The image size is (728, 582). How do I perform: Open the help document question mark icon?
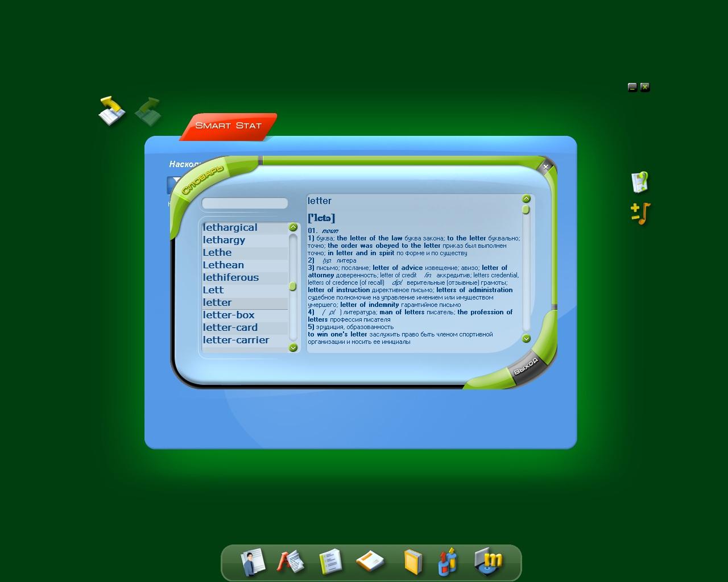pyautogui.click(x=640, y=182)
